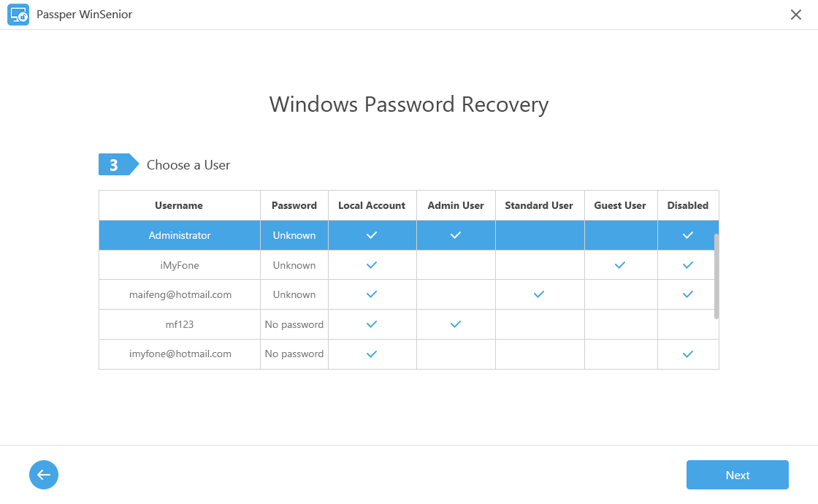The width and height of the screenshot is (818, 504).
Task: Select the iMyFone user row
Action: point(180,265)
